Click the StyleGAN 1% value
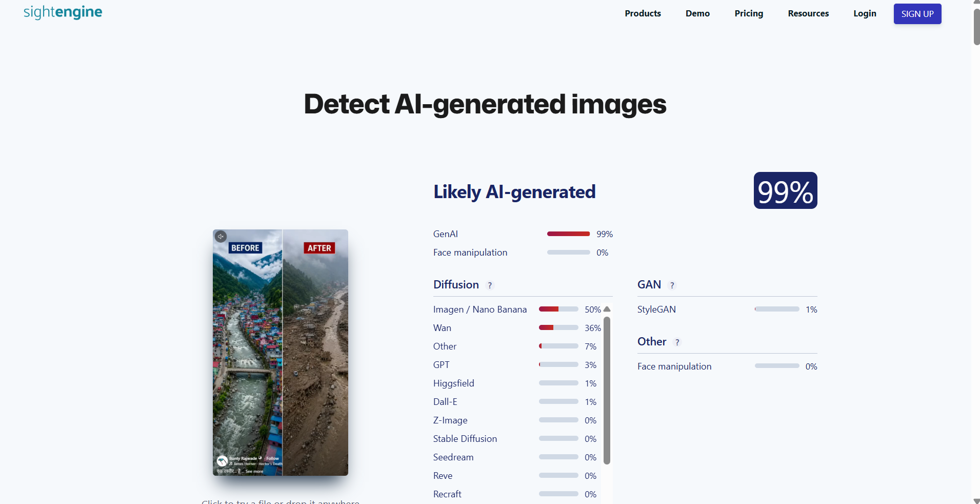 [x=811, y=309]
